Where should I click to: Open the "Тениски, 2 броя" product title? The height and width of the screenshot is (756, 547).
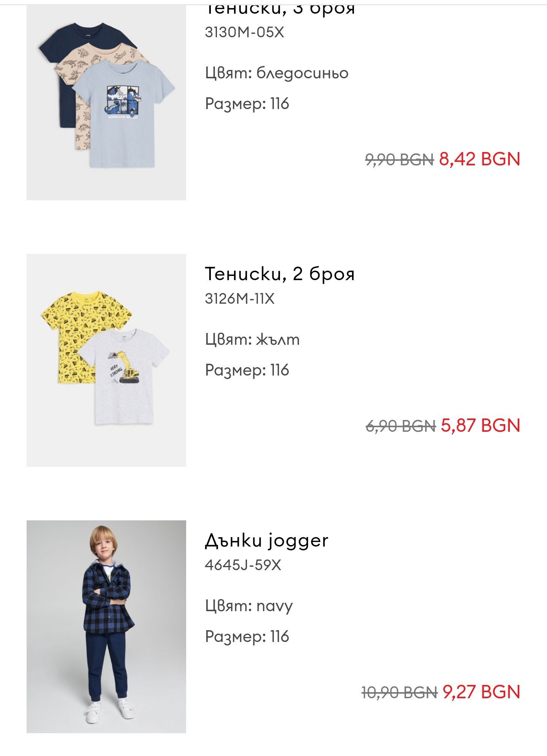280,274
